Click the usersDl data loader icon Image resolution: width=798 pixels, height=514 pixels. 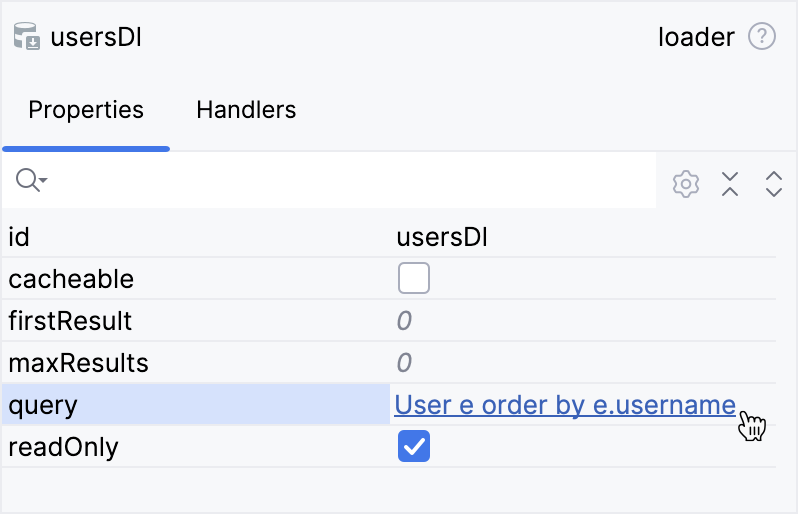point(27,38)
